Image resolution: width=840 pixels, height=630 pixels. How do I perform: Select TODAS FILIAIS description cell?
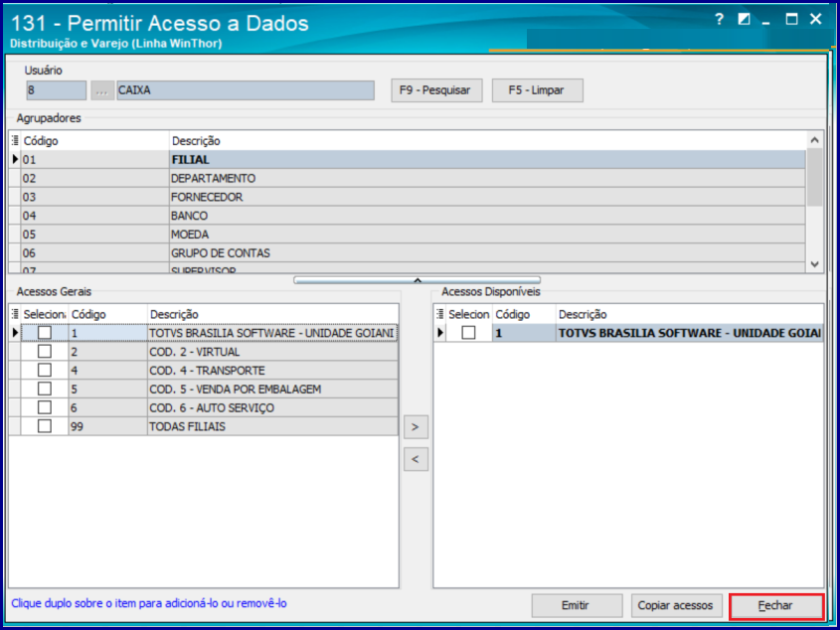272,426
